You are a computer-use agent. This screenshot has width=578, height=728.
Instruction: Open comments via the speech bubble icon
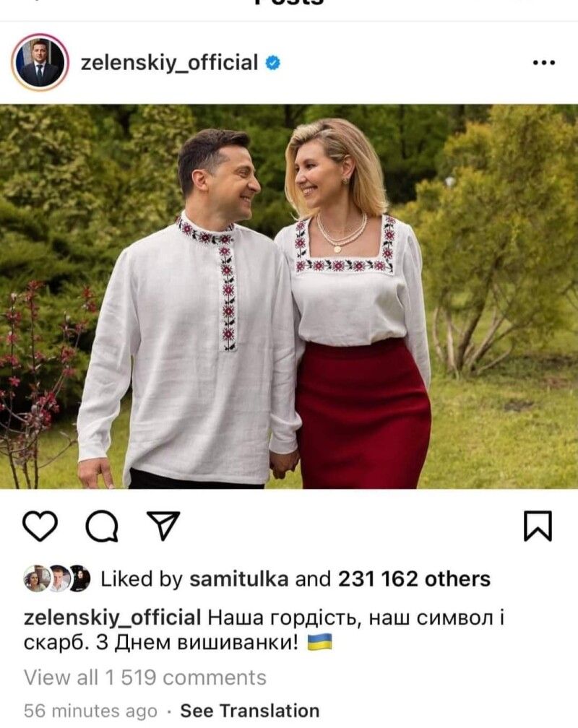click(x=102, y=526)
